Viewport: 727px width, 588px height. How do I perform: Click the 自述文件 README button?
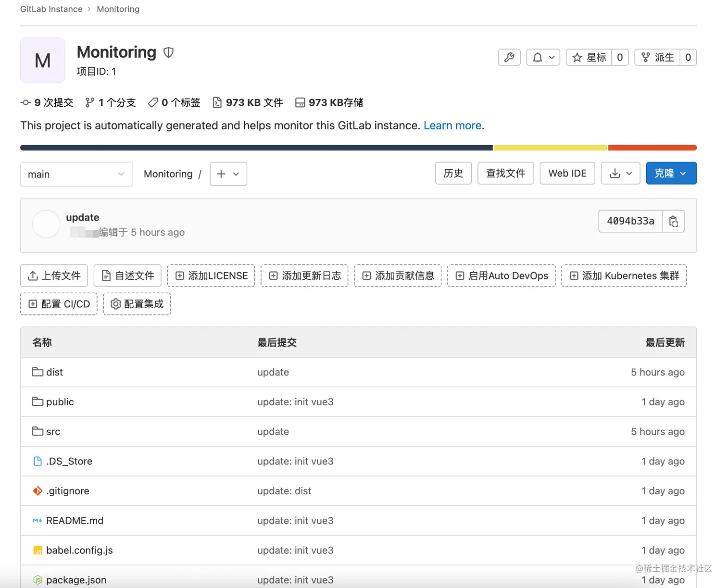tap(127, 275)
